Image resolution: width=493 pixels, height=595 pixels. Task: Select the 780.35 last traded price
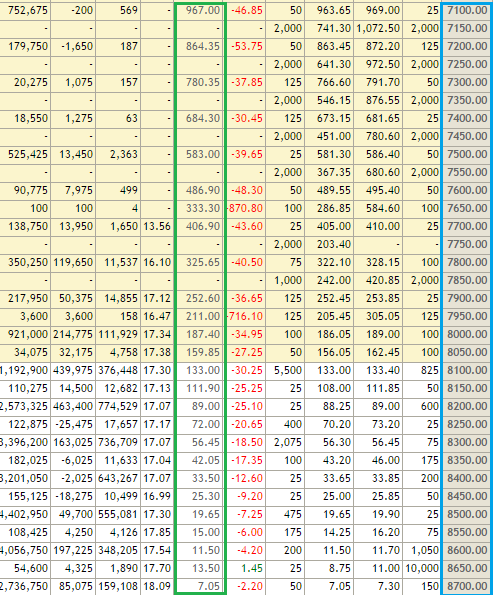[x=200, y=82]
